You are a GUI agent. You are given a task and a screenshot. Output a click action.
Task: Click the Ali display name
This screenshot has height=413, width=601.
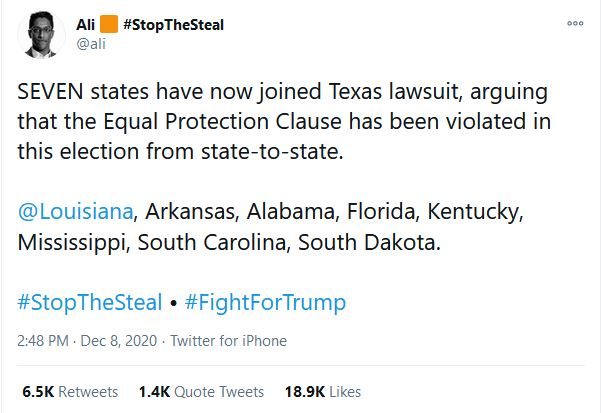point(85,25)
